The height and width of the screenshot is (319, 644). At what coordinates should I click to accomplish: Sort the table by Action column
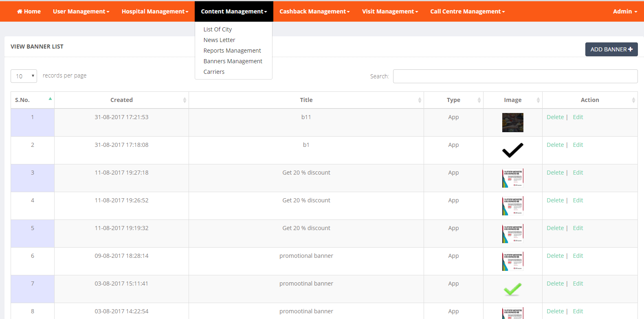coord(590,100)
